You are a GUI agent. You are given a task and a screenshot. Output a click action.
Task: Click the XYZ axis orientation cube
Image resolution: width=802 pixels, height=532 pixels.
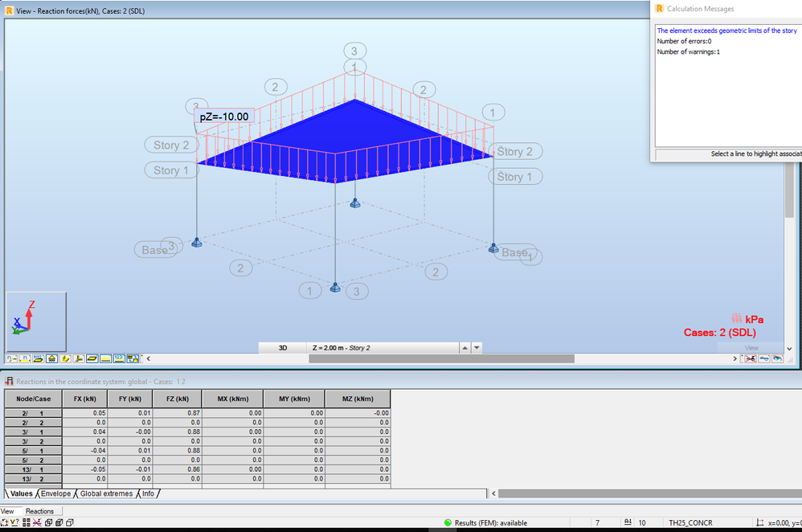[36, 321]
